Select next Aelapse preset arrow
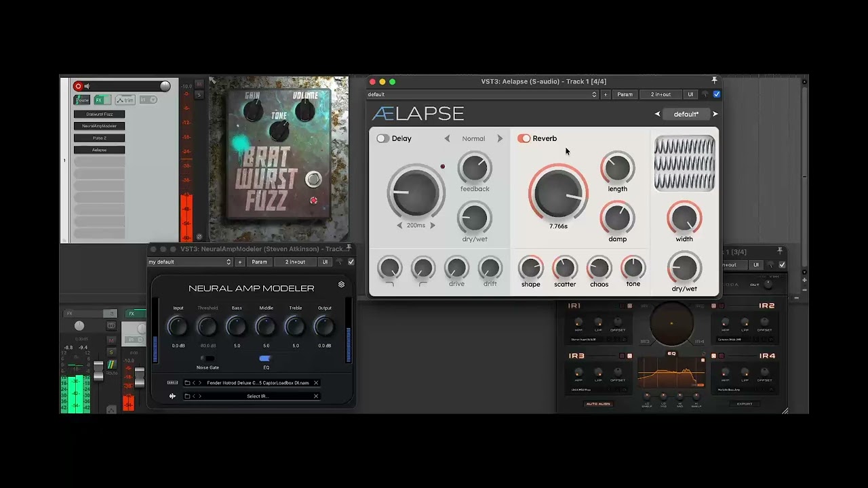This screenshot has height=488, width=868. pyautogui.click(x=715, y=114)
